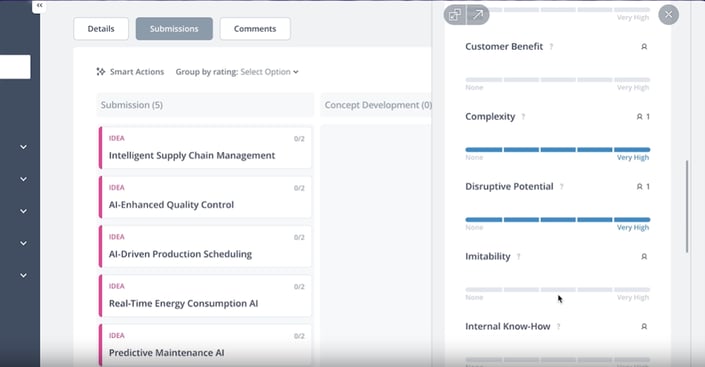705x367 pixels.
Task: Click the Complexity help question mark
Action: point(523,117)
